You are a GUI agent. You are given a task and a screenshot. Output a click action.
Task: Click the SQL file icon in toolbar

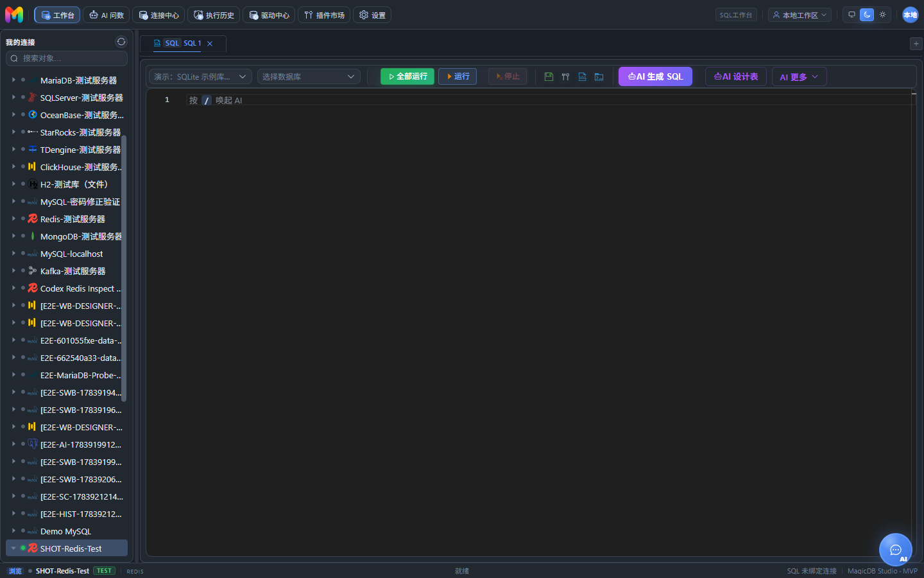point(582,76)
